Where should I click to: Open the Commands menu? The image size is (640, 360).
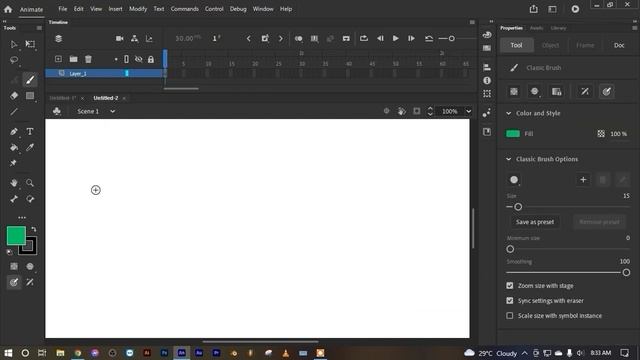tap(184, 9)
